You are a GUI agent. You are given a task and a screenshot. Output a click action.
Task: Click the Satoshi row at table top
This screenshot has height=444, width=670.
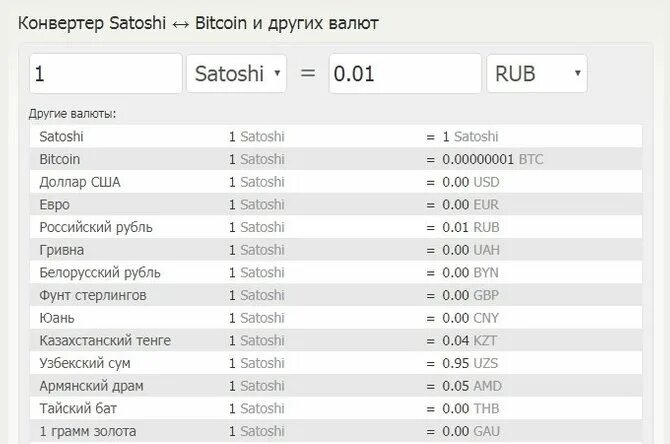(336, 137)
